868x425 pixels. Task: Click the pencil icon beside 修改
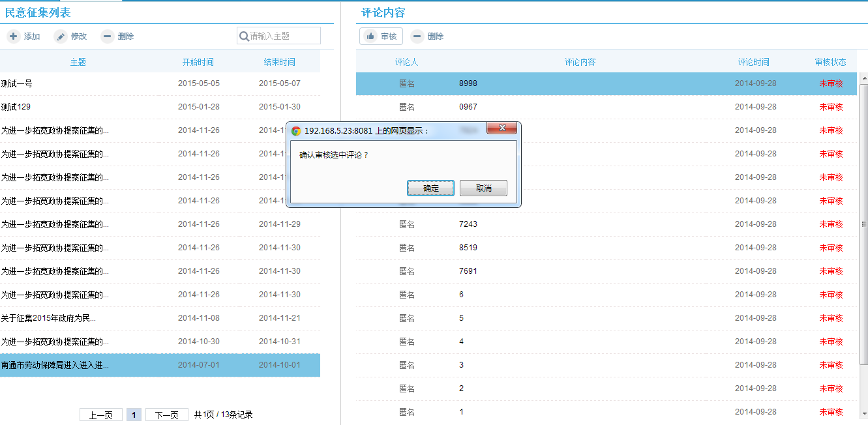coord(61,37)
